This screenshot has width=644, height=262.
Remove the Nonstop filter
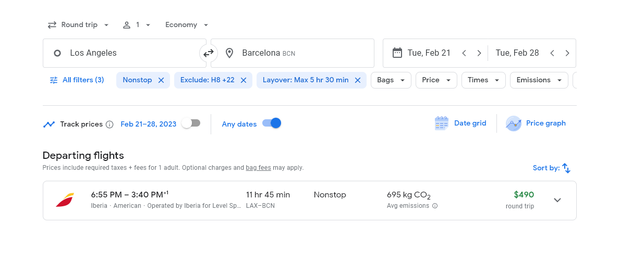[x=161, y=80]
